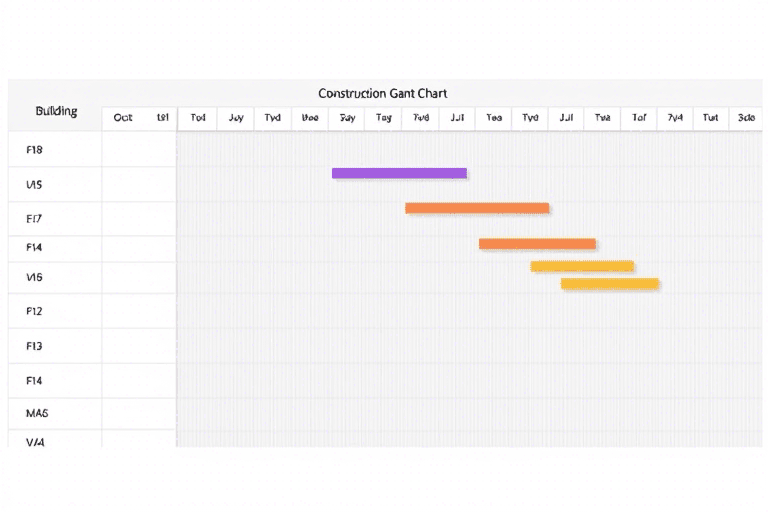
Task: Click the purple task bar in row VI5
Action: point(399,173)
